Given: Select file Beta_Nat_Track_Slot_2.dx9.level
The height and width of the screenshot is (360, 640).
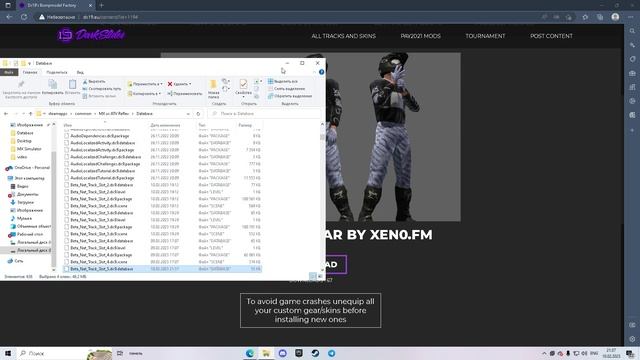Looking at the screenshot, I should pyautogui.click(x=98, y=192).
